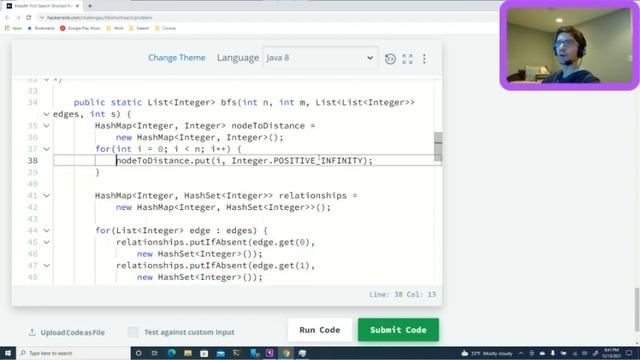Screen dimensions: 640x360
Task: Switch to the OneNote taskbar icon
Action: 270,353
